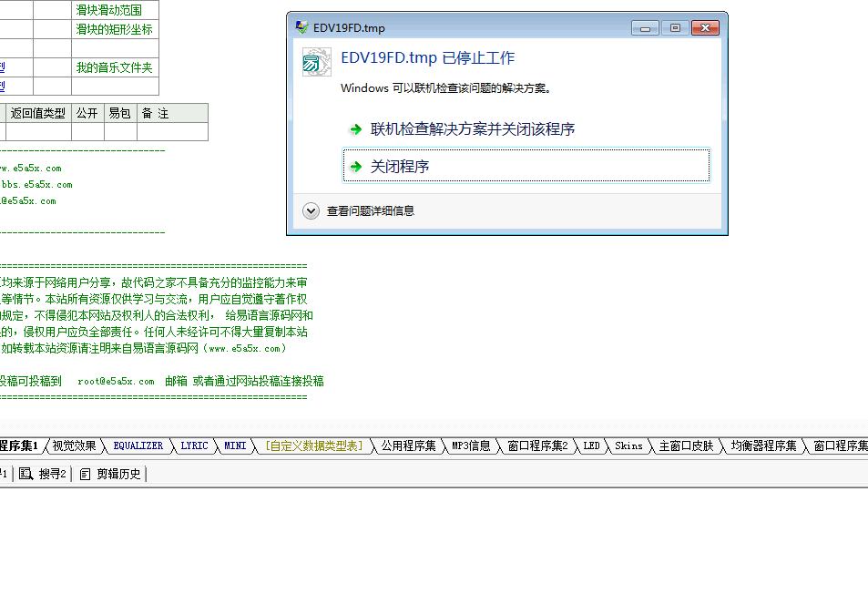Maximize the EDV19FD.tmp dialog window

[x=675, y=27]
